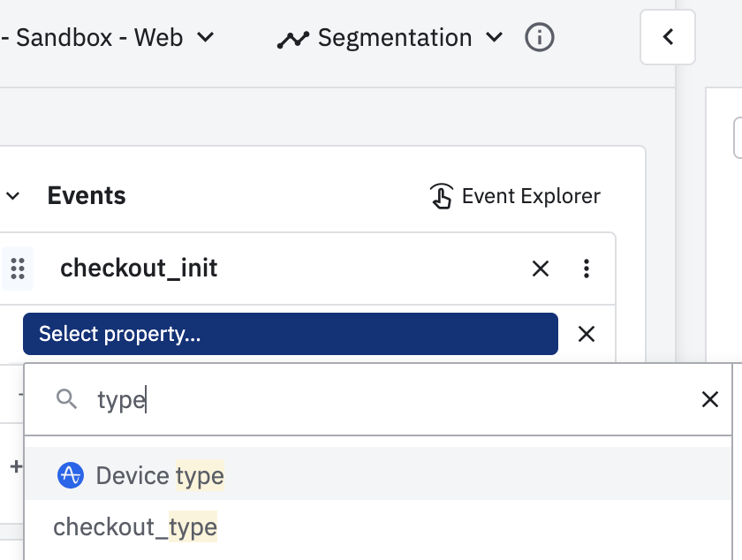Click the Event Explorer hand pointer icon
The height and width of the screenshot is (560, 742).
pyautogui.click(x=441, y=196)
